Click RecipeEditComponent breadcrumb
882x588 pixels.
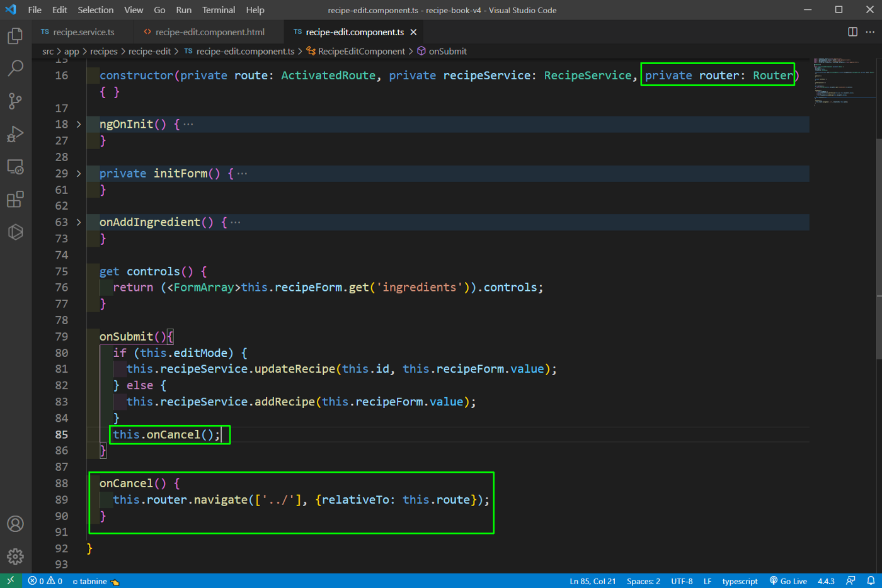coord(356,51)
